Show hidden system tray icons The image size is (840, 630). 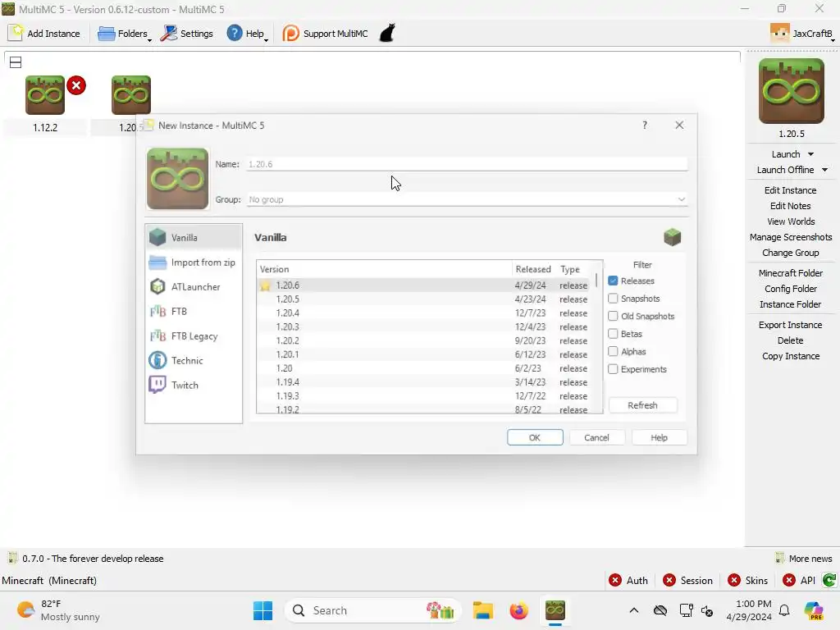point(634,610)
